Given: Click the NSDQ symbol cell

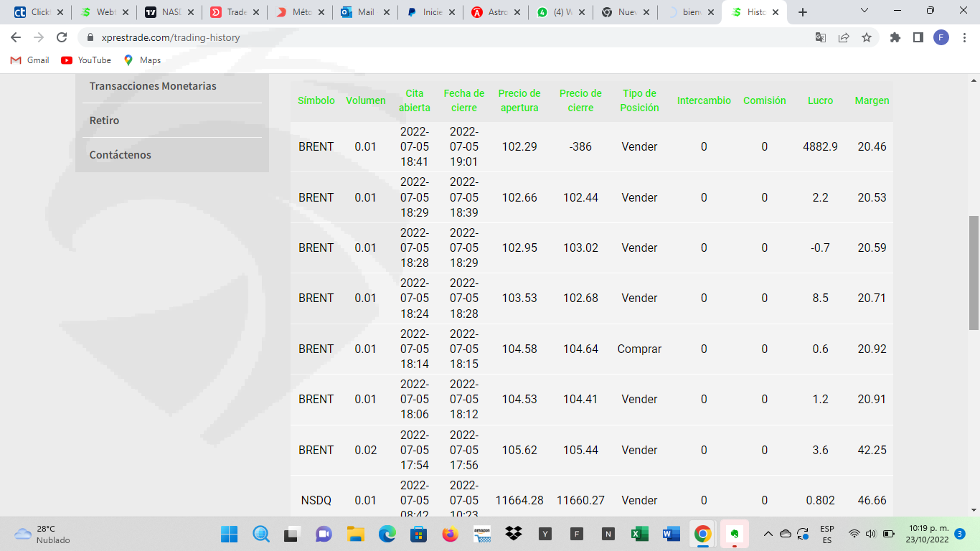Looking at the screenshot, I should click(316, 500).
